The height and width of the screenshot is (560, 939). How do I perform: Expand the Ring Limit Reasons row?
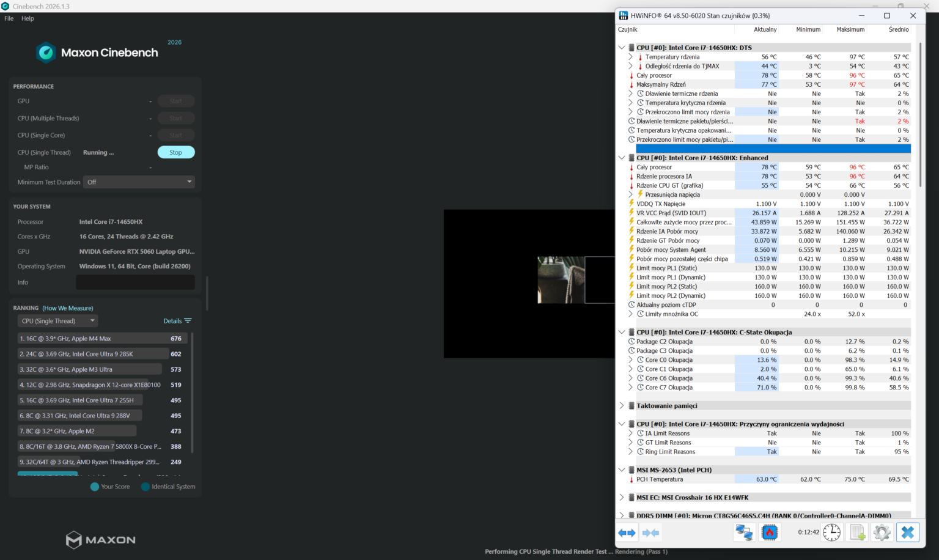(630, 451)
